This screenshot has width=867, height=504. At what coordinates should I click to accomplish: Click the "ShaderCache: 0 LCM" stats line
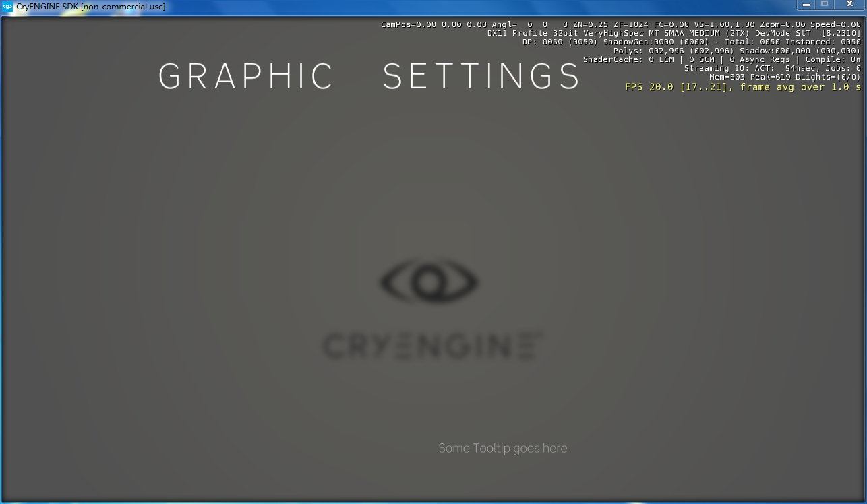point(722,59)
